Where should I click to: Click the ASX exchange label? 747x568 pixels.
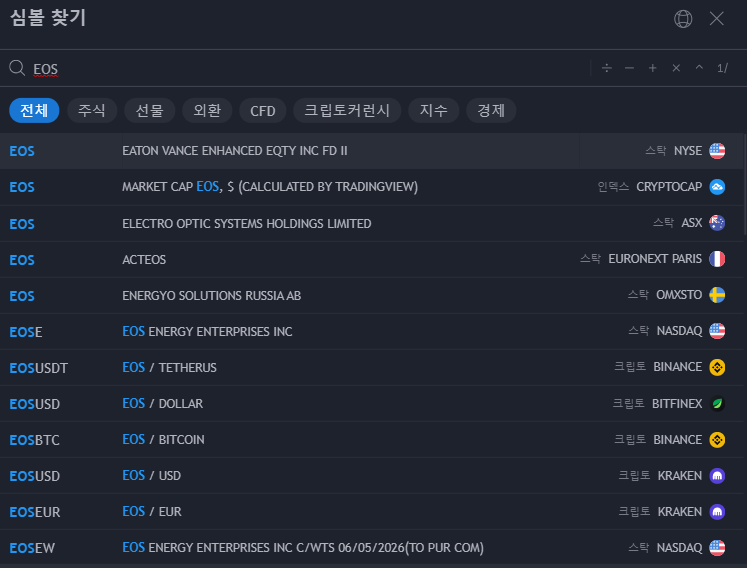[x=692, y=223]
